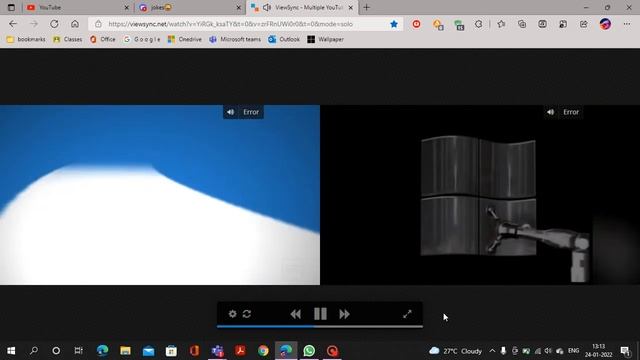Open the Onedrive bookmark
This screenshot has width=640, height=360.
click(x=185, y=39)
